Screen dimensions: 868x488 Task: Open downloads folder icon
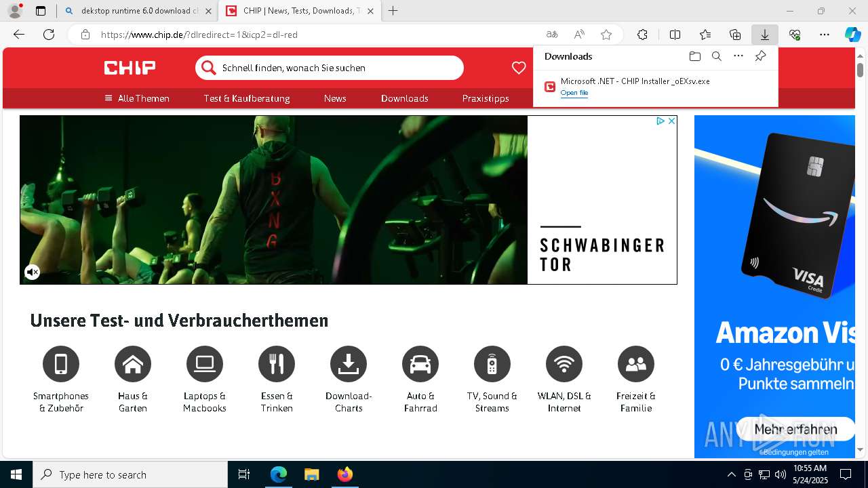point(694,56)
